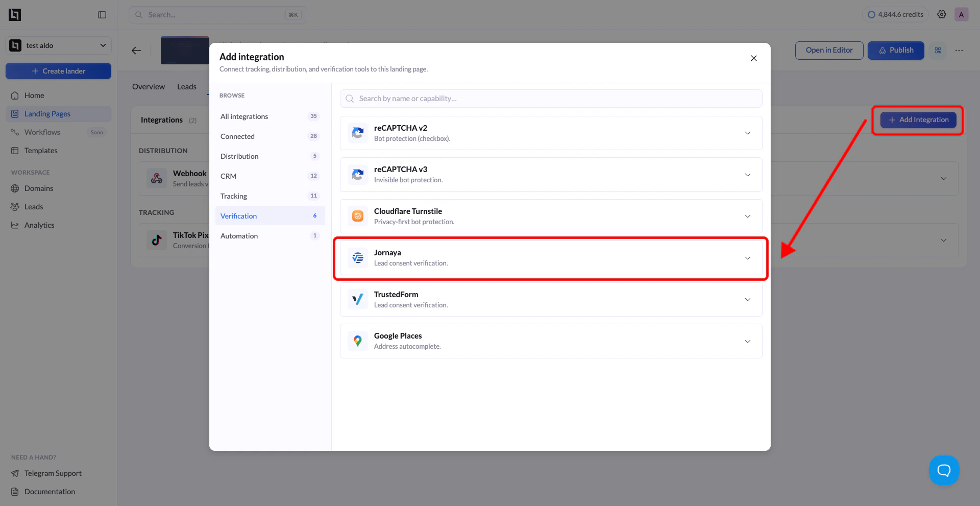The width and height of the screenshot is (980, 506).
Task: Click the reCAPTCHA v2 logo icon
Action: [358, 133]
